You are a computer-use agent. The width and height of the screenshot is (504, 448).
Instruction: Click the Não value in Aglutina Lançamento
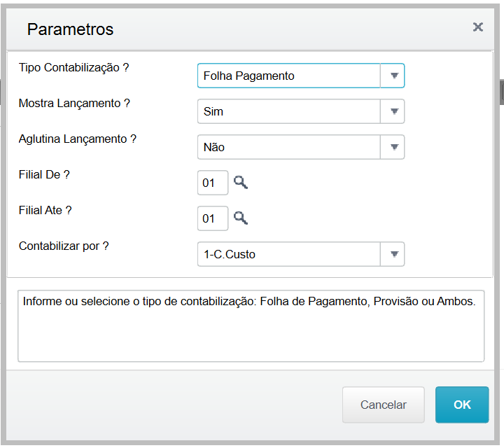tap(213, 147)
